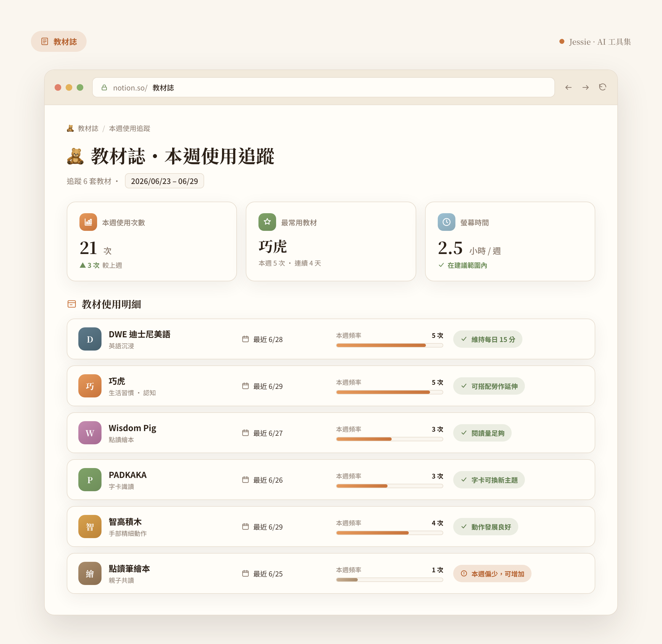Click the 閱讀量足夠 status pill

482,433
